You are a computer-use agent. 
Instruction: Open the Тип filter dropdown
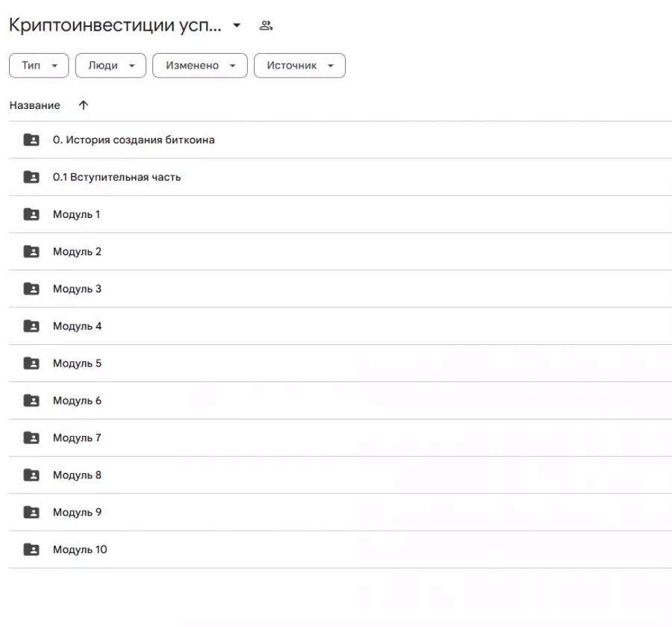pyautogui.click(x=39, y=66)
